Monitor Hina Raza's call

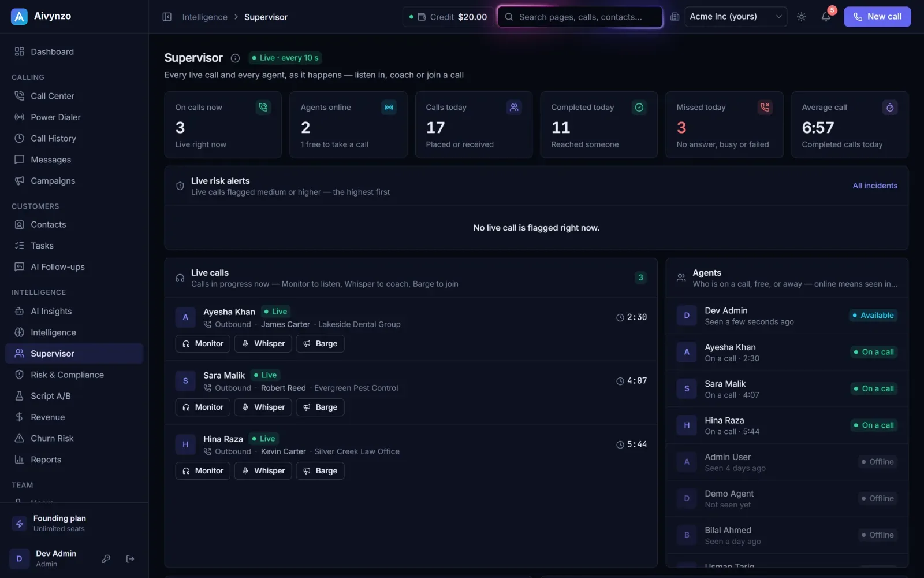tap(203, 470)
